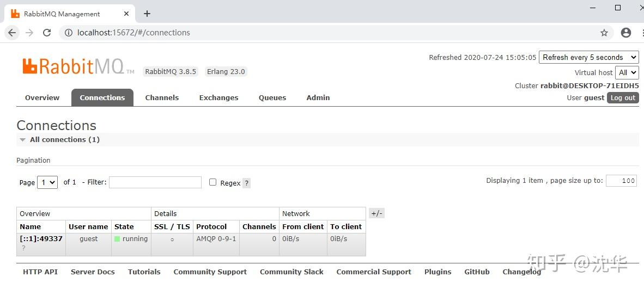The width and height of the screenshot is (644, 289).
Task: Reload the page with the refresh icon
Action: coord(47,33)
